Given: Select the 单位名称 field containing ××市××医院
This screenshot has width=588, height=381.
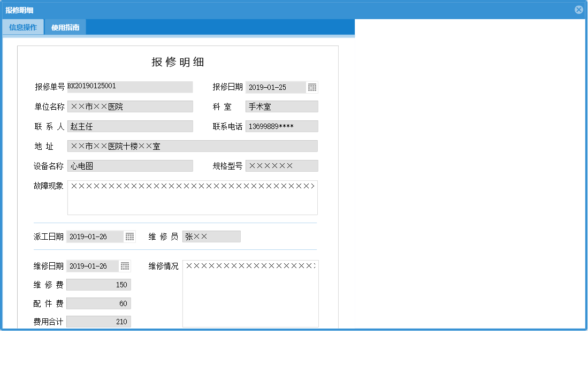Looking at the screenshot, I should click(x=129, y=106).
